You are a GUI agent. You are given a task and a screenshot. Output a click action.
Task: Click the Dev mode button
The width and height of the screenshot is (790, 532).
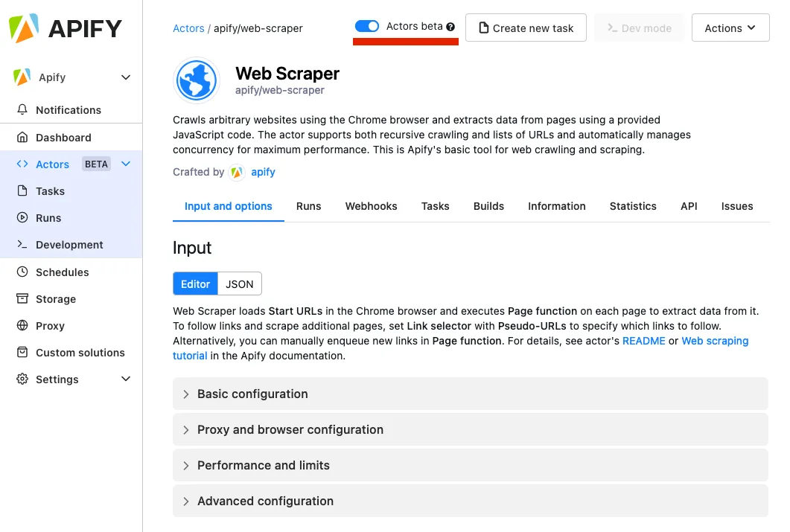pos(640,28)
